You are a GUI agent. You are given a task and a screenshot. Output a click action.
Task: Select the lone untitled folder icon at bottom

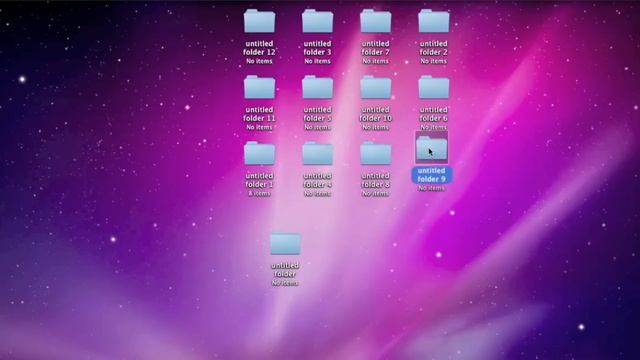click(x=285, y=244)
